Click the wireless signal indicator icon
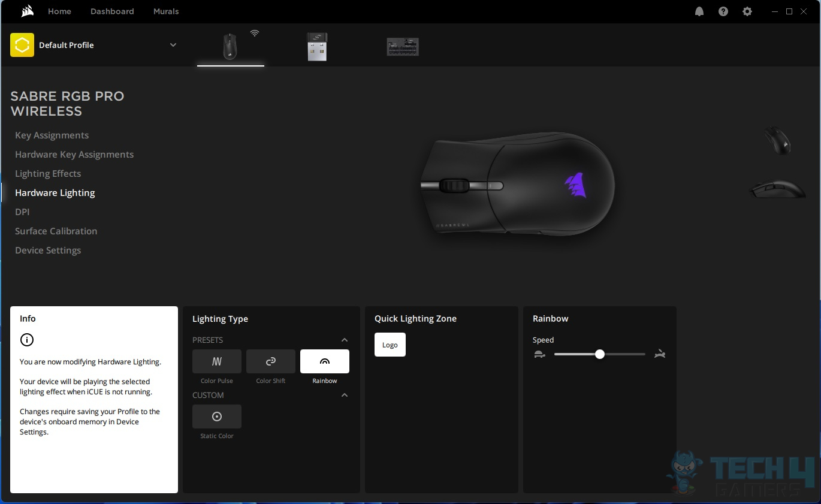821x504 pixels. point(255,34)
